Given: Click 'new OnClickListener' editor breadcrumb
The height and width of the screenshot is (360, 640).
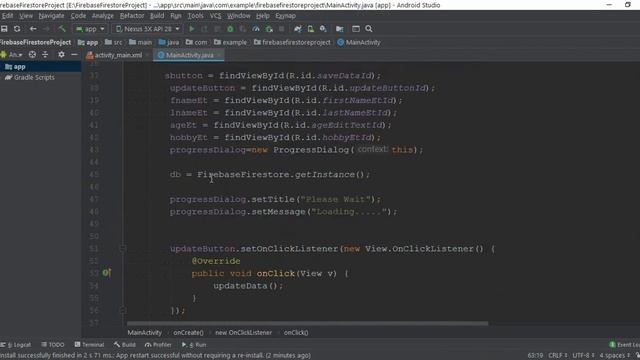Looking at the screenshot, I should pos(244,333).
